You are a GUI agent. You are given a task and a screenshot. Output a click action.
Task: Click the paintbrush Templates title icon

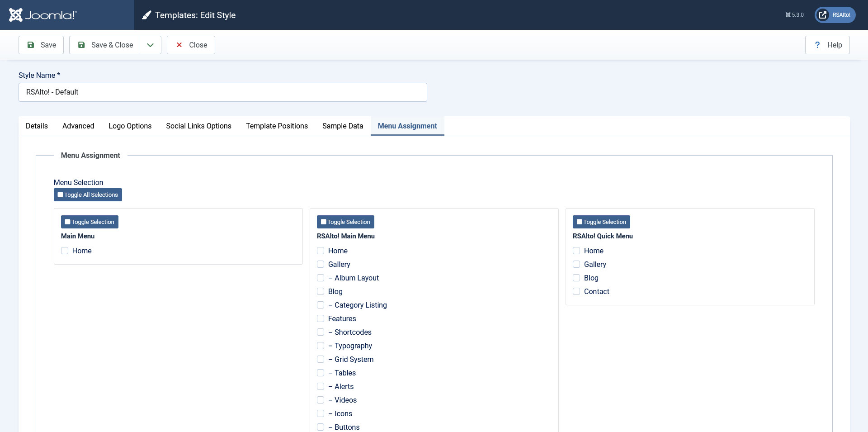click(x=146, y=15)
